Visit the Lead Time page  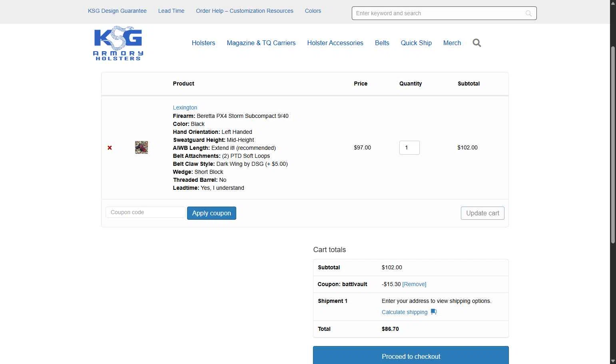click(171, 11)
